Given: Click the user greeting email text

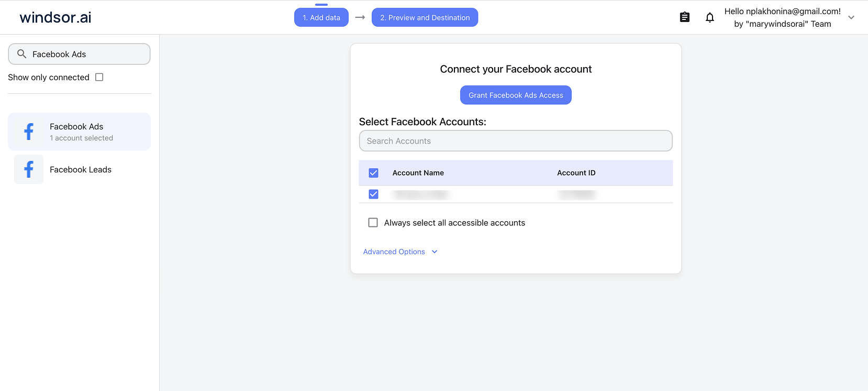Looking at the screenshot, I should tap(783, 12).
